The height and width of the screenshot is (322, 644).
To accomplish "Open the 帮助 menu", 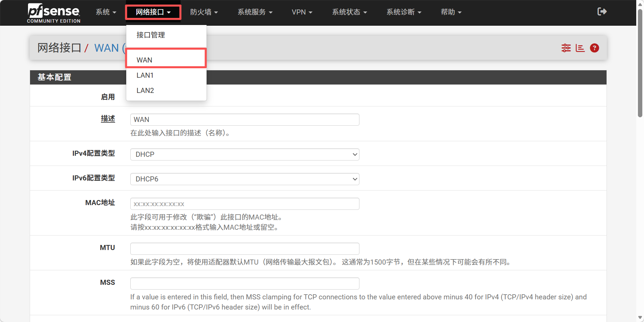I will point(451,12).
